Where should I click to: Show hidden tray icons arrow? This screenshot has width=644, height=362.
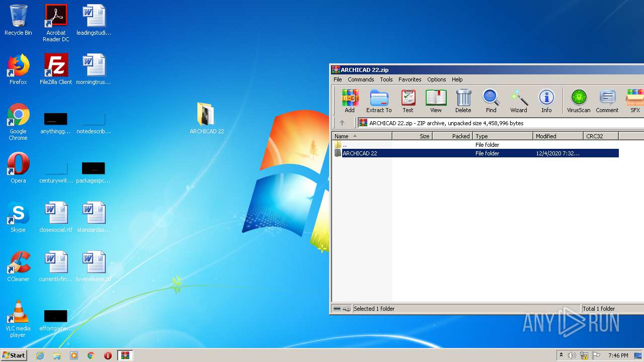point(561,355)
